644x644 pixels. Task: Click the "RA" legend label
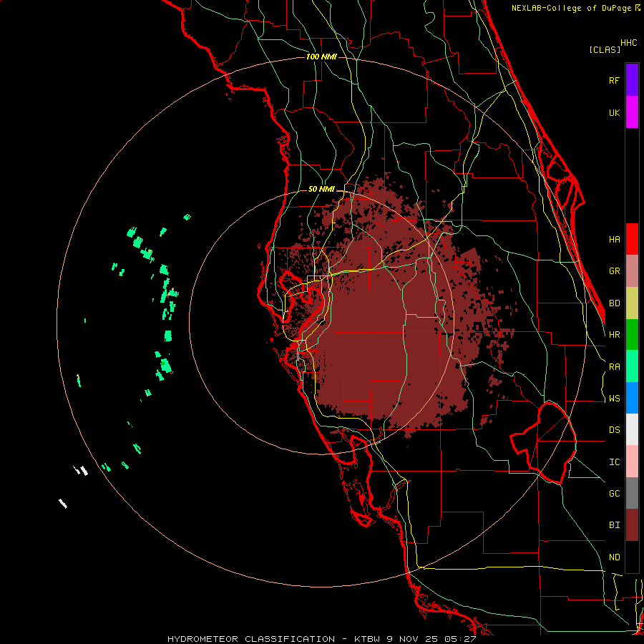[614, 367]
